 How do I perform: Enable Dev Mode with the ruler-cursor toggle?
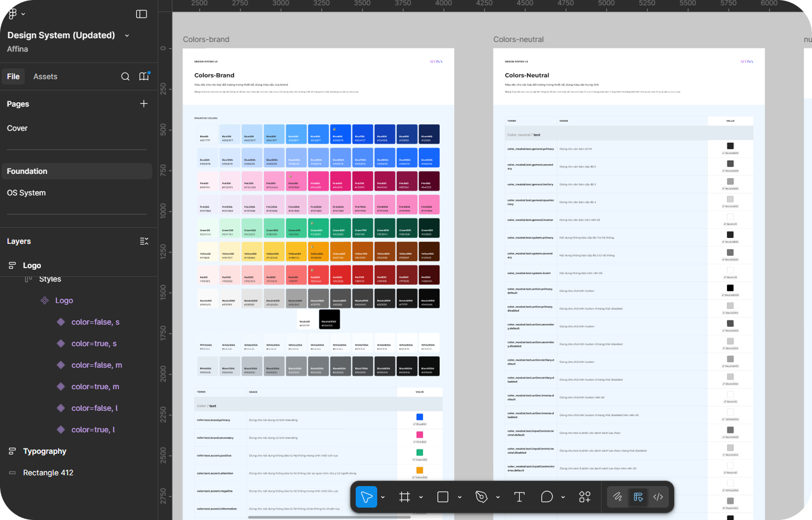pos(638,497)
